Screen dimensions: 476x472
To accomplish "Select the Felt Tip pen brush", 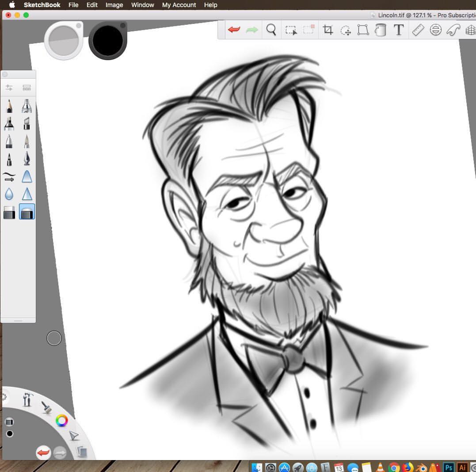I will pyautogui.click(x=9, y=159).
